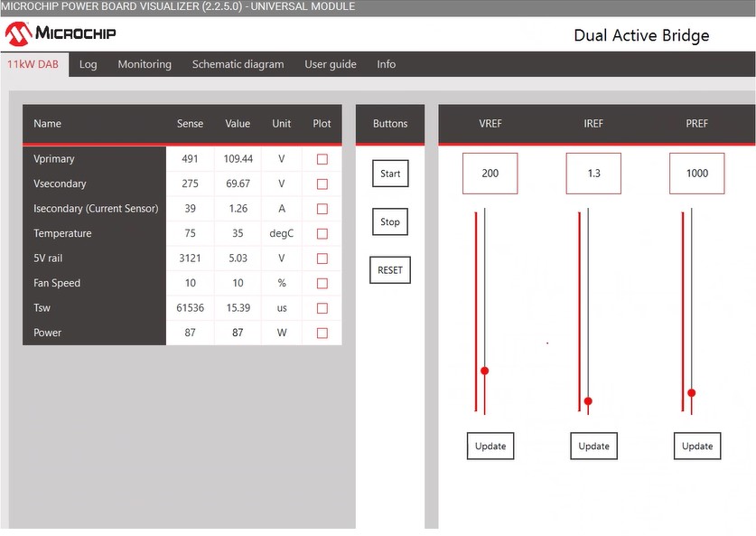
Task: Click the Name column header
Action: (47, 124)
